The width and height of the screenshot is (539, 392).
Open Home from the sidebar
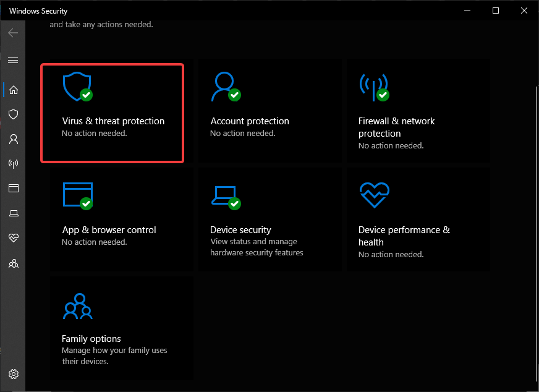click(x=13, y=90)
